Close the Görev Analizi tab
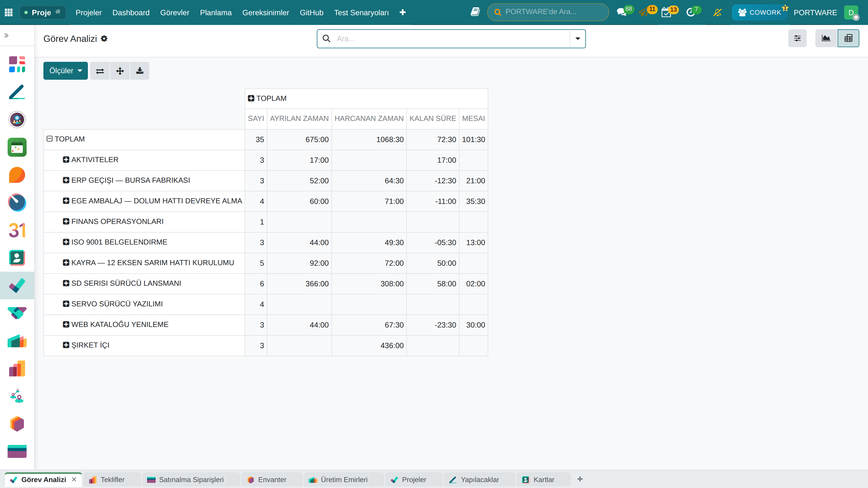 coord(74,479)
